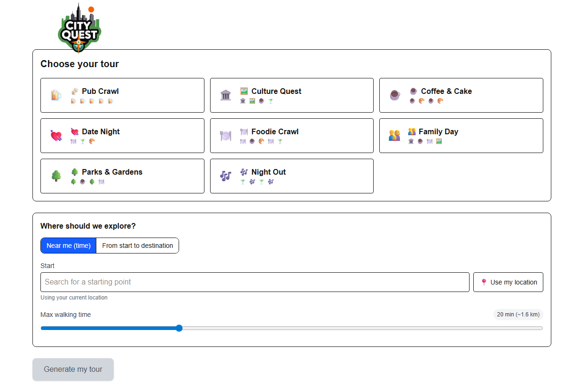Screen dimensions: 564x392
Task: Click the beer mug icon on Pub Crawl
Action: click(x=55, y=95)
